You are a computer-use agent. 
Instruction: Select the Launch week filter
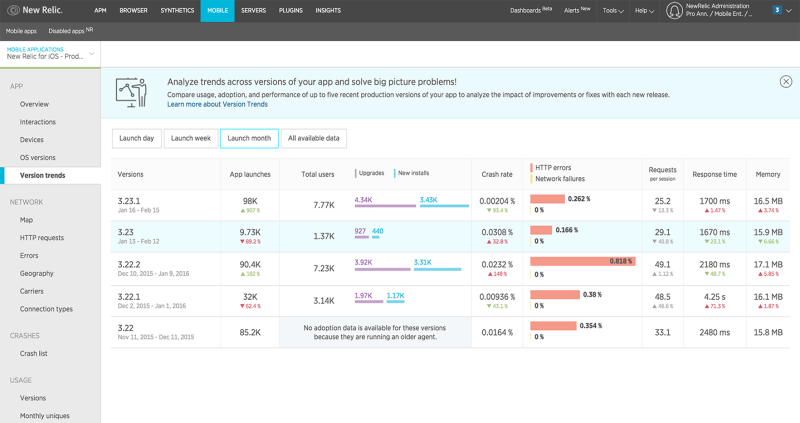[x=191, y=138]
